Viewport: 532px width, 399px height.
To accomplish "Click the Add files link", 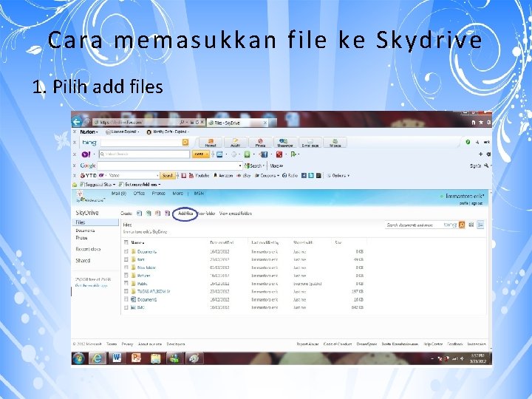I will [x=185, y=214].
